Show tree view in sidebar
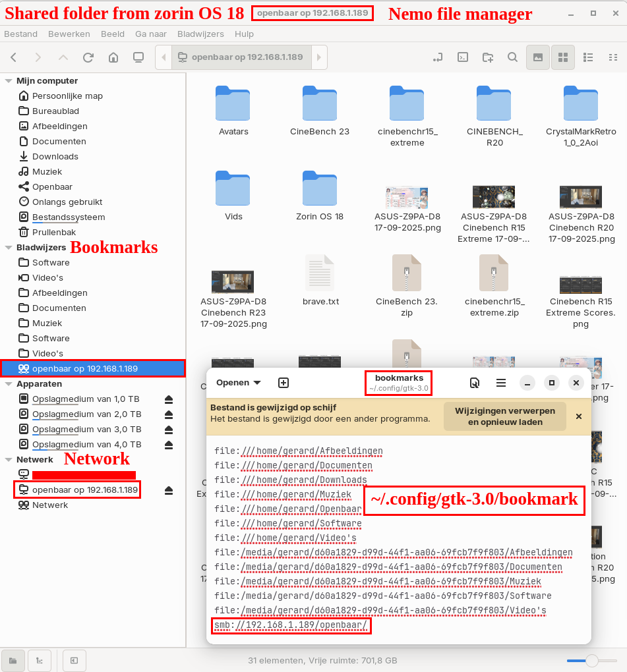627x672 pixels. (x=40, y=660)
